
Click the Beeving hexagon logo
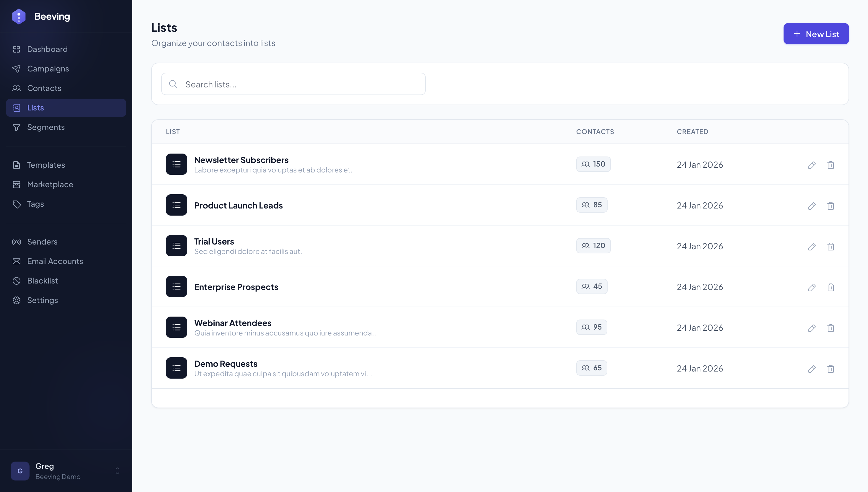pos(19,16)
